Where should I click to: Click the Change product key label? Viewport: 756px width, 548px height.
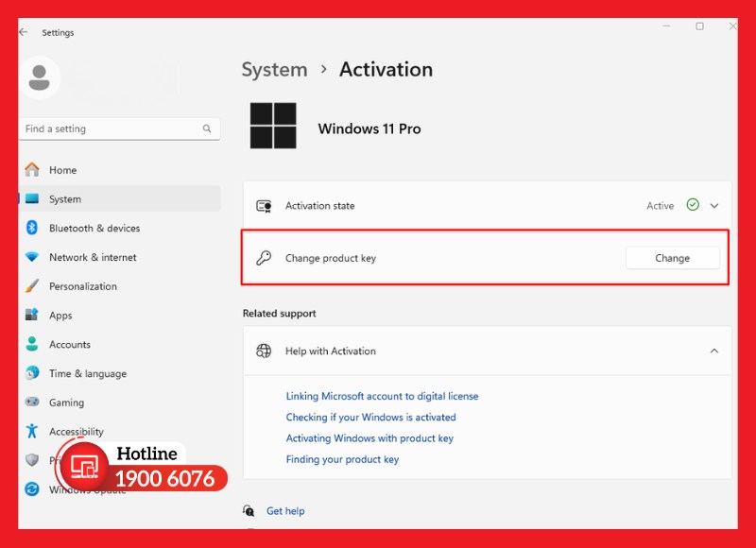[330, 258]
